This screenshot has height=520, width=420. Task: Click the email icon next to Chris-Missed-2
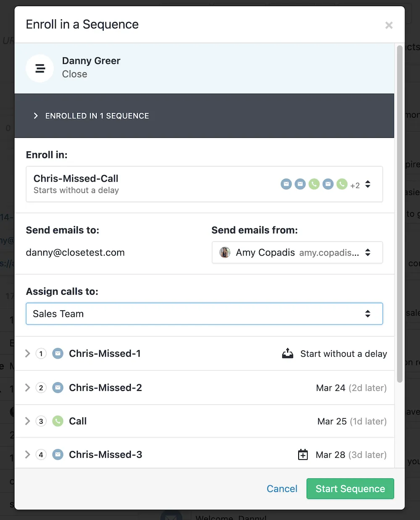[x=58, y=388]
